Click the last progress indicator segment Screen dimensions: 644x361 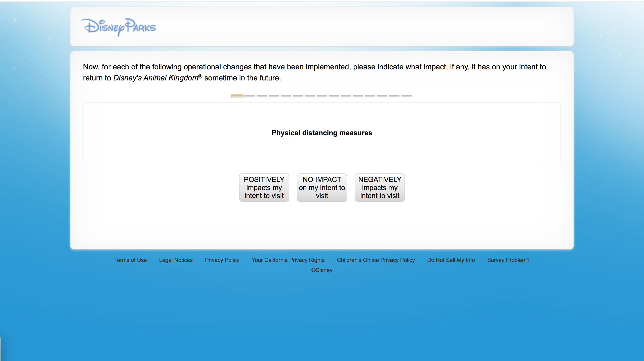(x=407, y=96)
